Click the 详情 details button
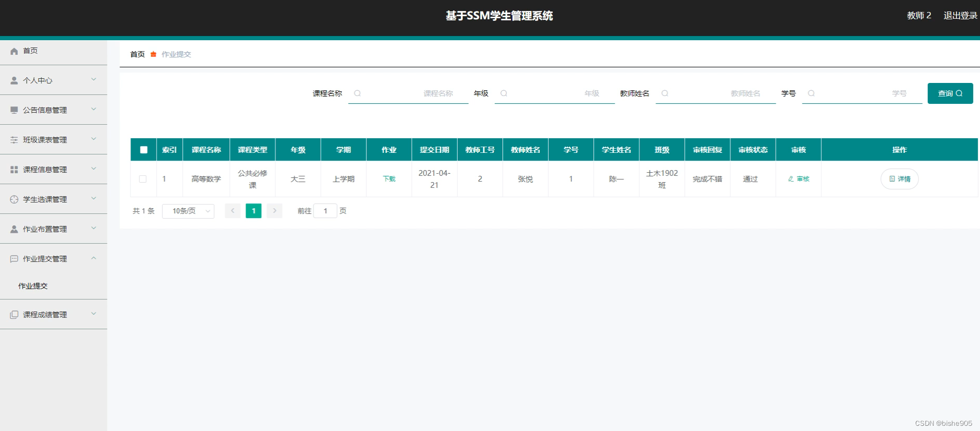This screenshot has height=431, width=980. [x=900, y=179]
